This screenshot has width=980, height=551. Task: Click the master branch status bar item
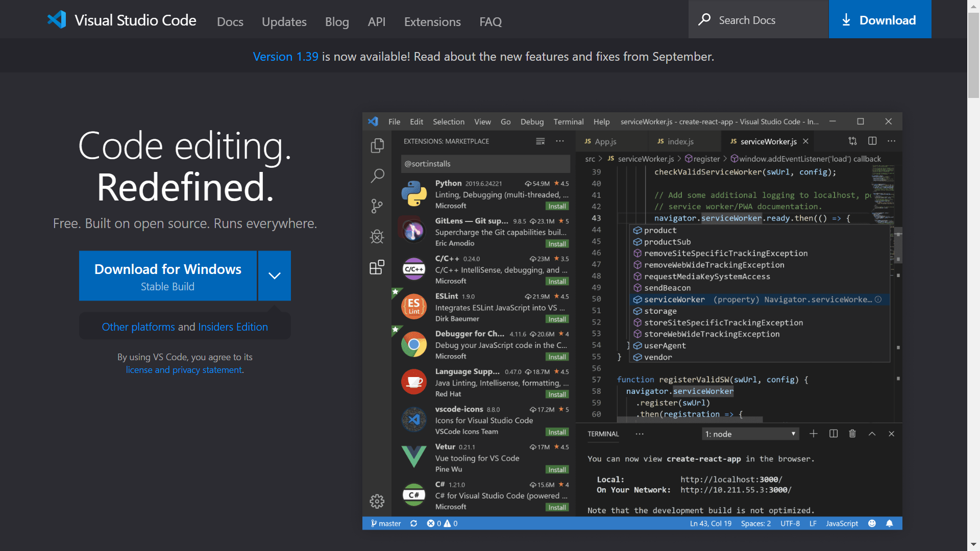click(x=386, y=523)
